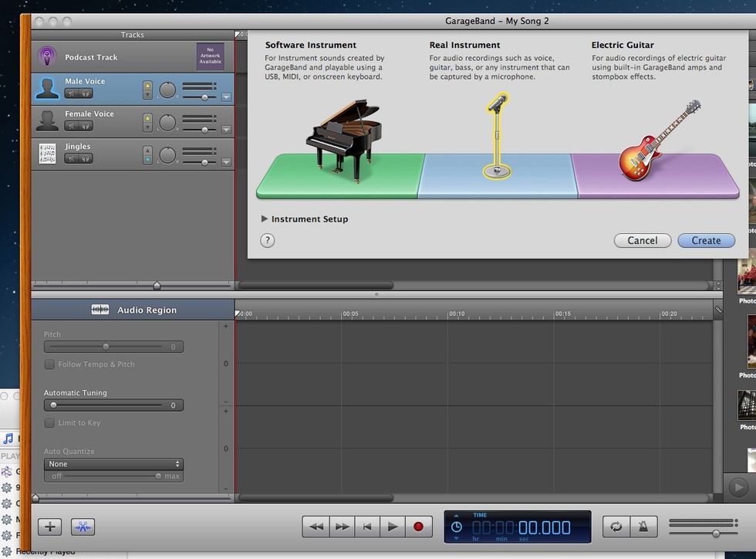
Task: Open the Male Voice track automation dropdown arrow
Action: point(226,97)
